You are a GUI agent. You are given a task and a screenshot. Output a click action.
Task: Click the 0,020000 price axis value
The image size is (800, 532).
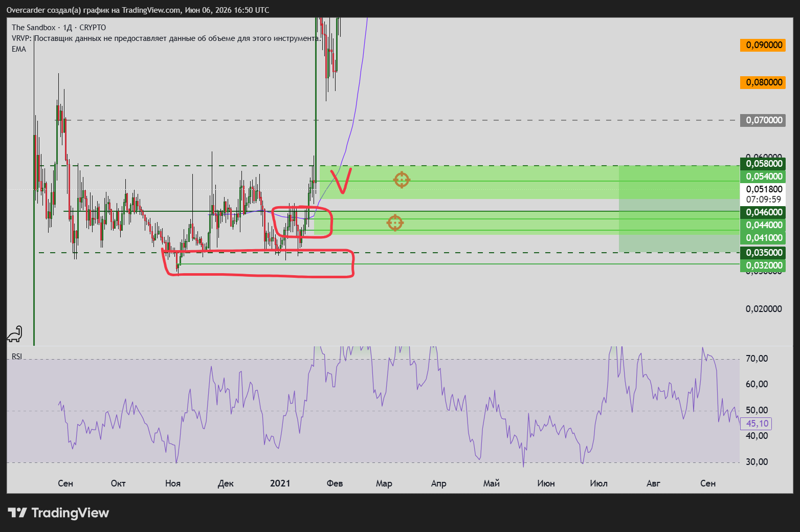pyautogui.click(x=764, y=309)
